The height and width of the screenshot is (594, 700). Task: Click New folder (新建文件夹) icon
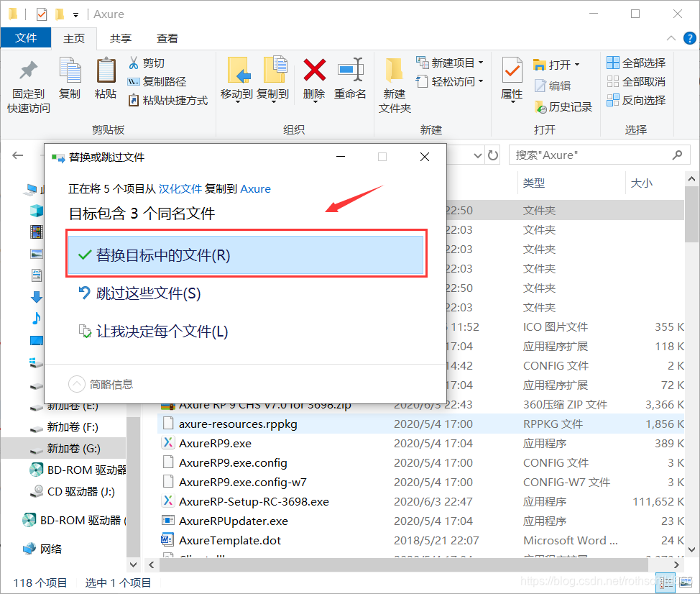[395, 70]
